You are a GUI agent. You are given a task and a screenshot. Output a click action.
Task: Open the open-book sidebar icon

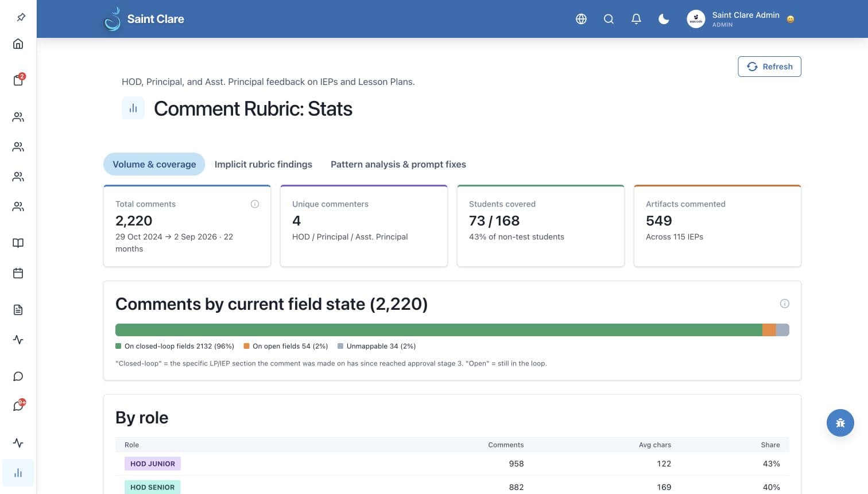coord(18,243)
